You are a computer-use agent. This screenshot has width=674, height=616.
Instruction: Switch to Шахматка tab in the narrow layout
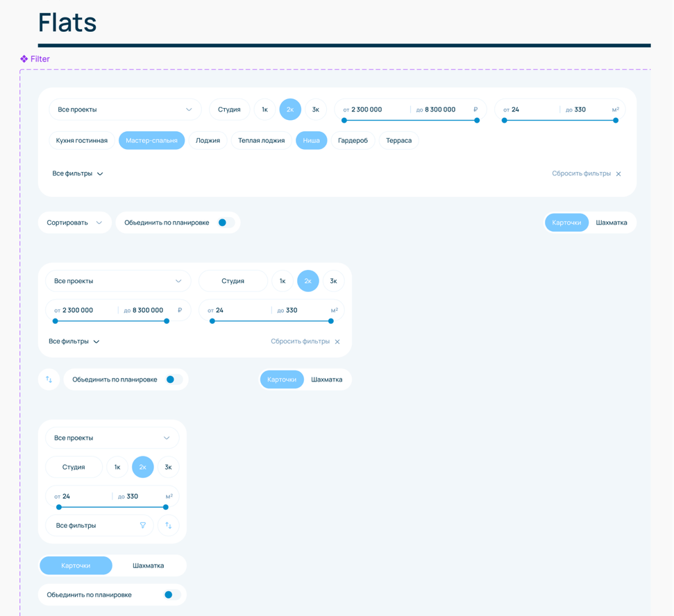tap(149, 565)
